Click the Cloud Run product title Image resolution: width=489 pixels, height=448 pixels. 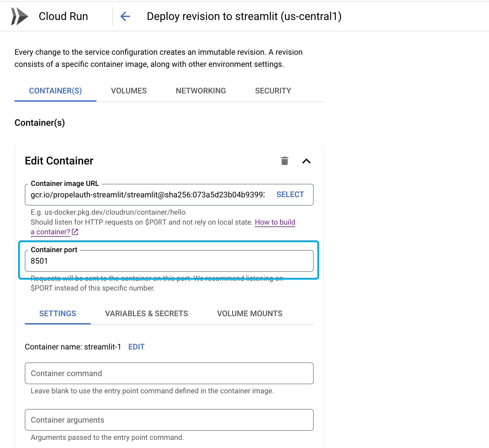pyautogui.click(x=63, y=16)
